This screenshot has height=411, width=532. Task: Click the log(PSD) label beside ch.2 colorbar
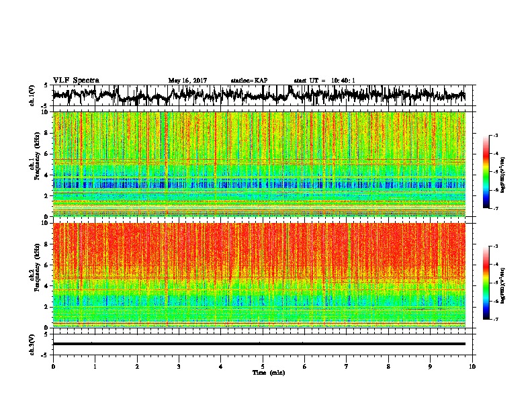502,285
